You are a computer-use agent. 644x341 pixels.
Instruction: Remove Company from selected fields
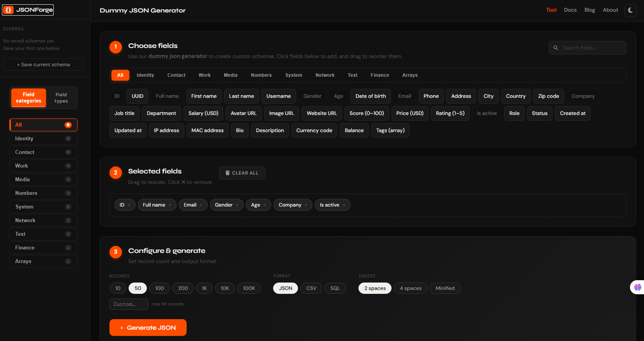pyautogui.click(x=306, y=205)
